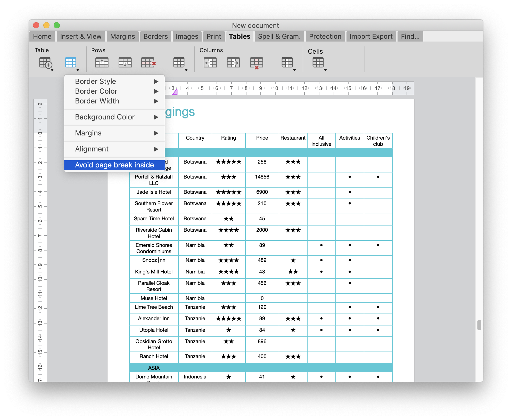Insert a row above icon
This screenshot has height=420, width=512.
102,63
